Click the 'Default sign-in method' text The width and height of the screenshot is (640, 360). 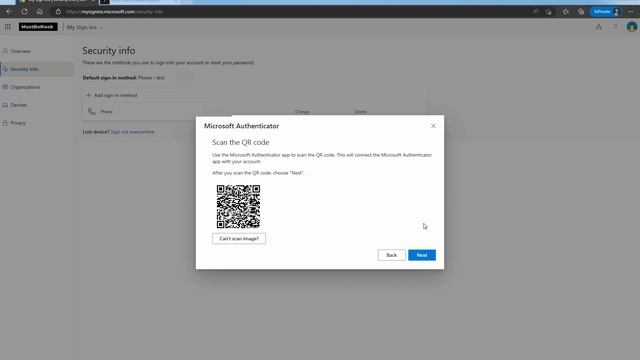coord(109,78)
